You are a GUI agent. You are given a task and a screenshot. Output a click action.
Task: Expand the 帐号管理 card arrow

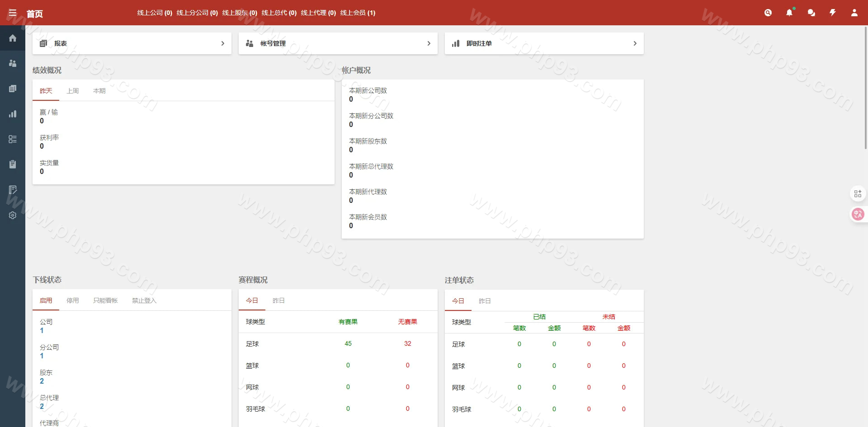[429, 43]
